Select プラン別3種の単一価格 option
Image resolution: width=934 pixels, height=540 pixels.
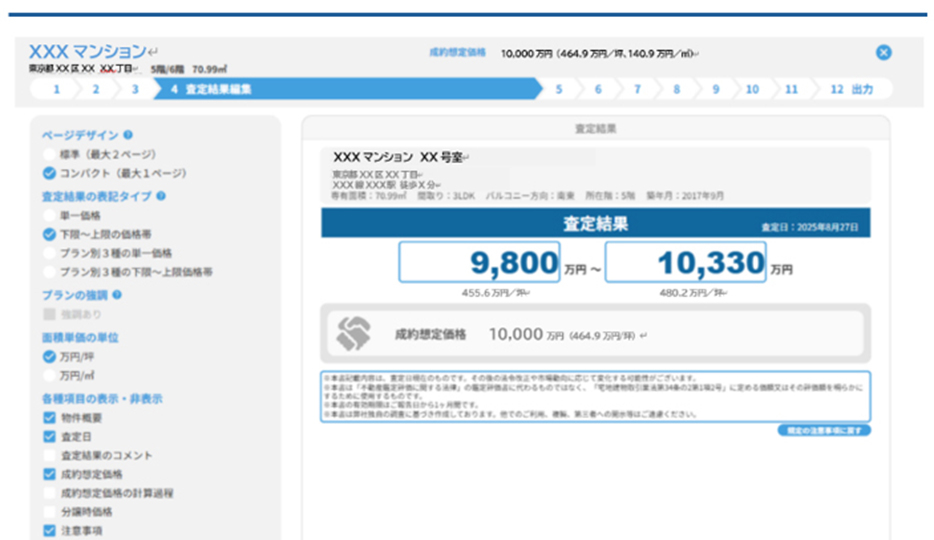[x=49, y=253]
